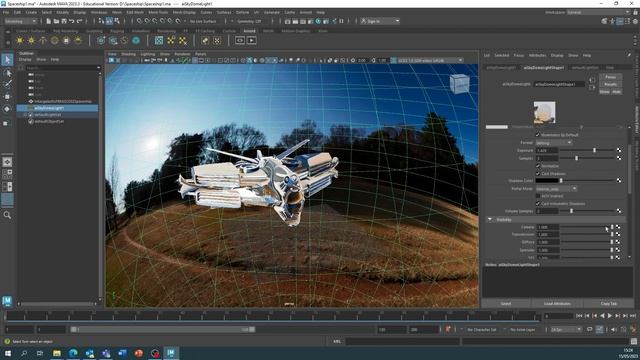Select the arrow Select tool in toolbox
The height and width of the screenshot is (360, 640).
pos(7,60)
